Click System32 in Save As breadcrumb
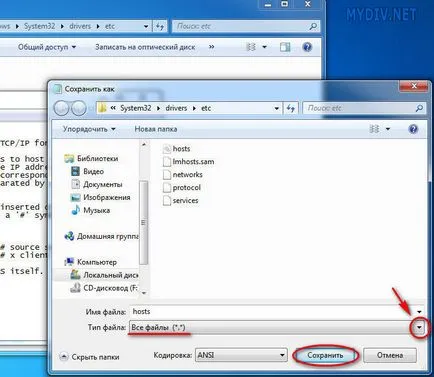Image resolution: width=434 pixels, height=377 pixels. [136, 108]
